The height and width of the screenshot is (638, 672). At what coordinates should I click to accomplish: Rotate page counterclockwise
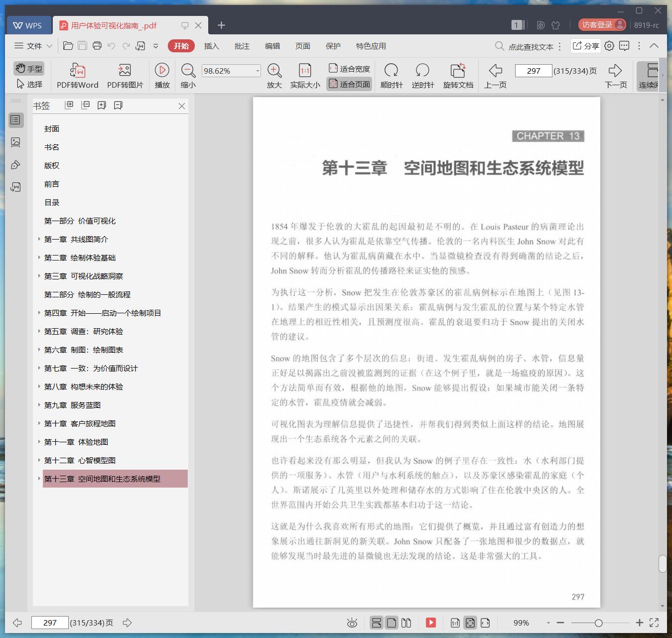(422, 76)
